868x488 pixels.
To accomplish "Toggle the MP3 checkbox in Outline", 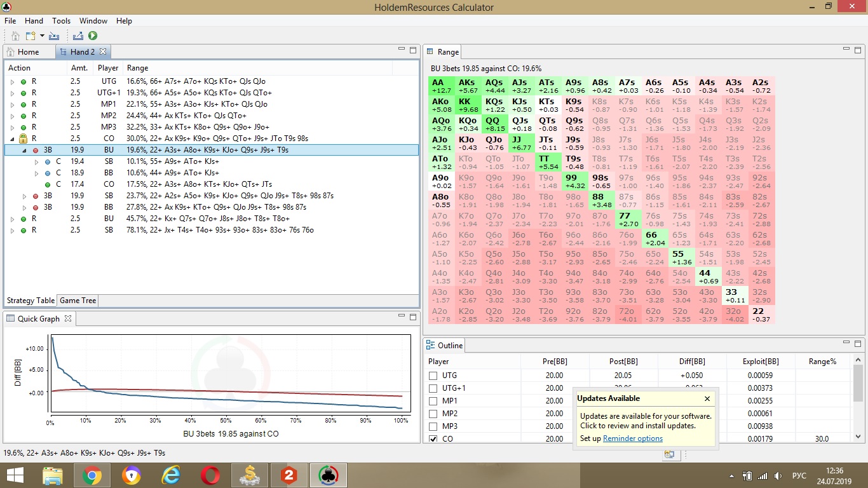I will point(433,426).
